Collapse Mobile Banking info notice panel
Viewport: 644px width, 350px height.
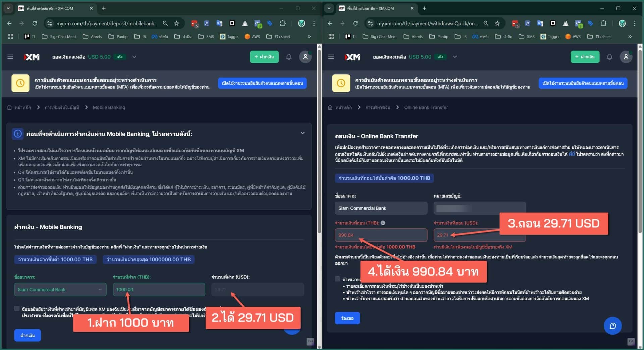click(x=302, y=133)
